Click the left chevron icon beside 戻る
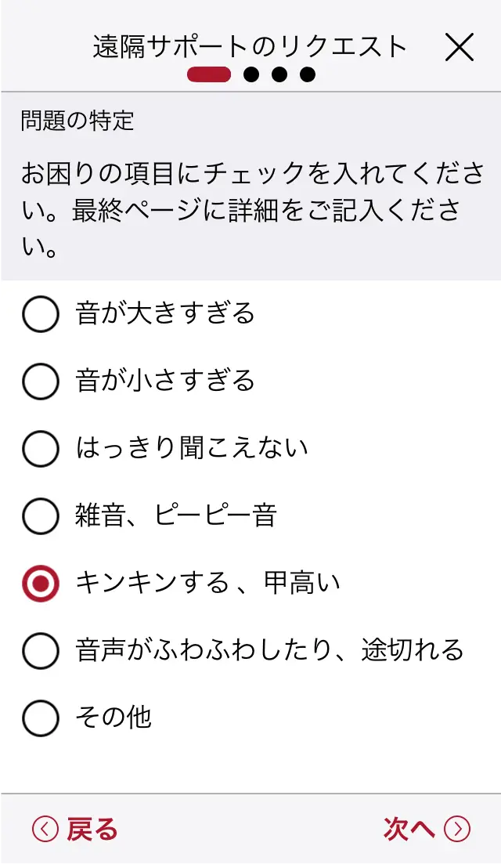501x868 pixels. (45, 829)
